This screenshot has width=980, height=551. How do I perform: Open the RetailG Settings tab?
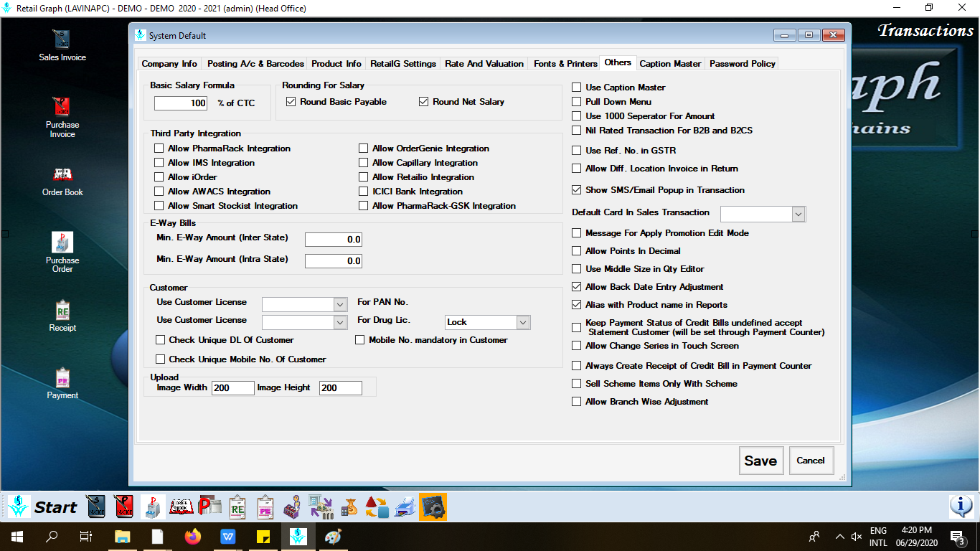[403, 64]
